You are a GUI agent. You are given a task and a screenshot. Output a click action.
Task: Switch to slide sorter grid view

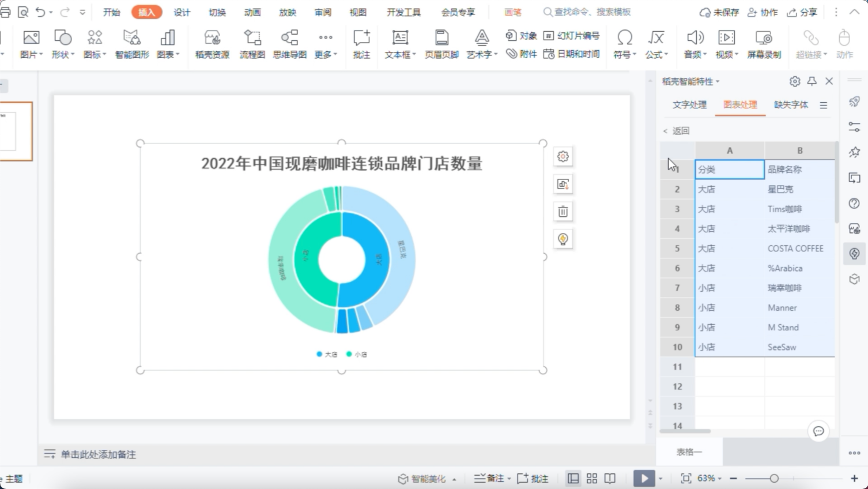pos(592,479)
